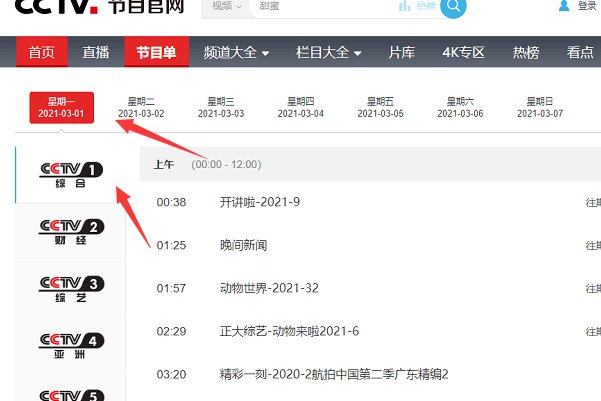Click 往期 link in 正大综艺 row
The height and width of the screenshot is (401, 601).
(593, 331)
